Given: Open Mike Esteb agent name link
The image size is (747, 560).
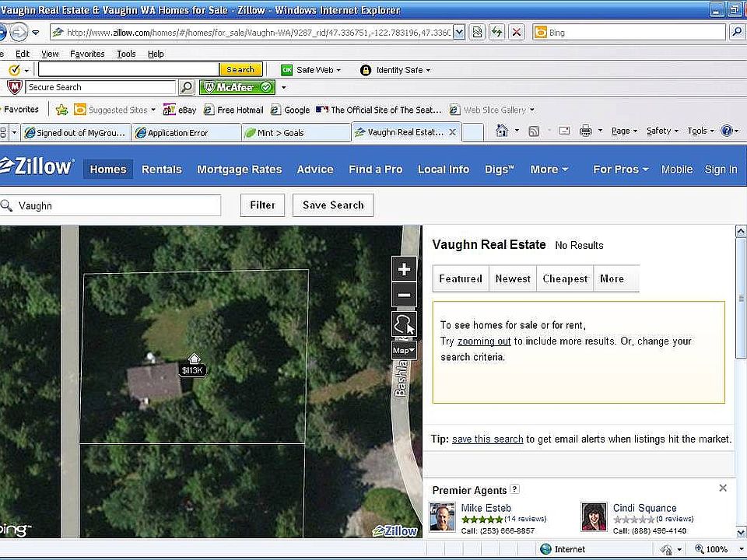Looking at the screenshot, I should (x=486, y=508).
